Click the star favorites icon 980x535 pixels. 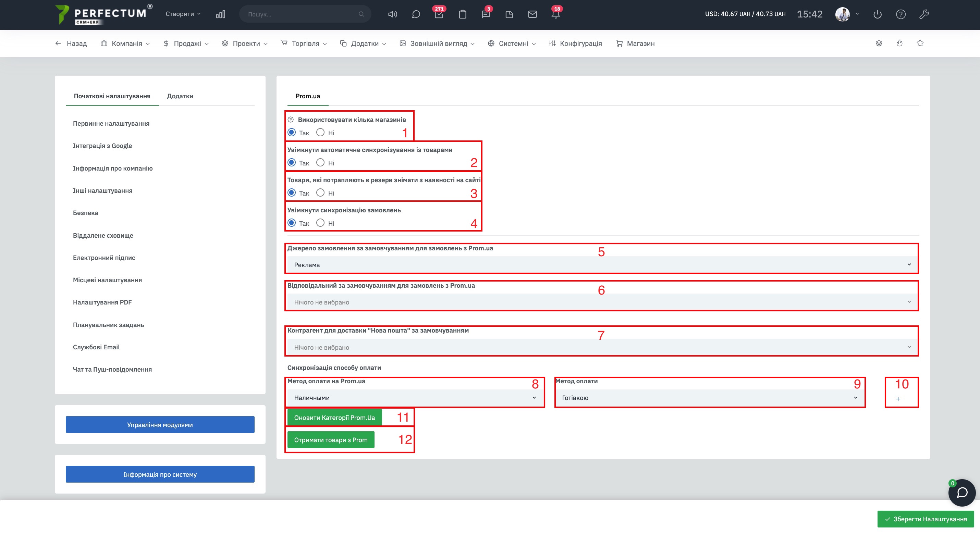click(x=920, y=43)
